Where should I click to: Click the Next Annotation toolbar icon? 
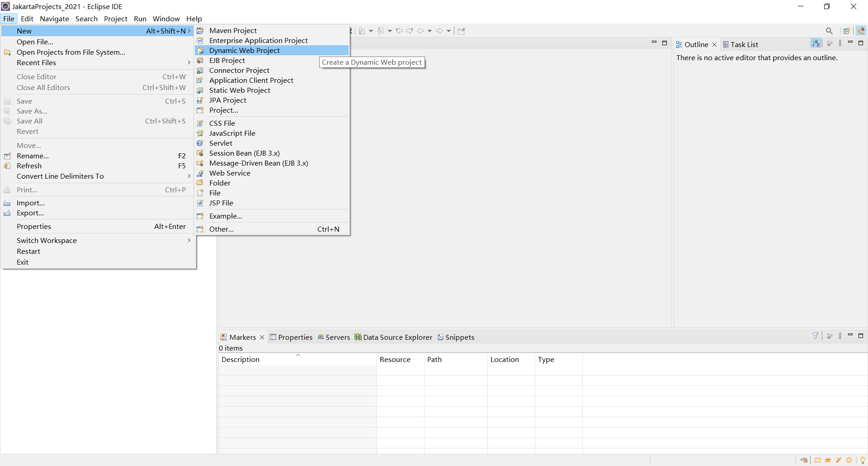(x=362, y=31)
